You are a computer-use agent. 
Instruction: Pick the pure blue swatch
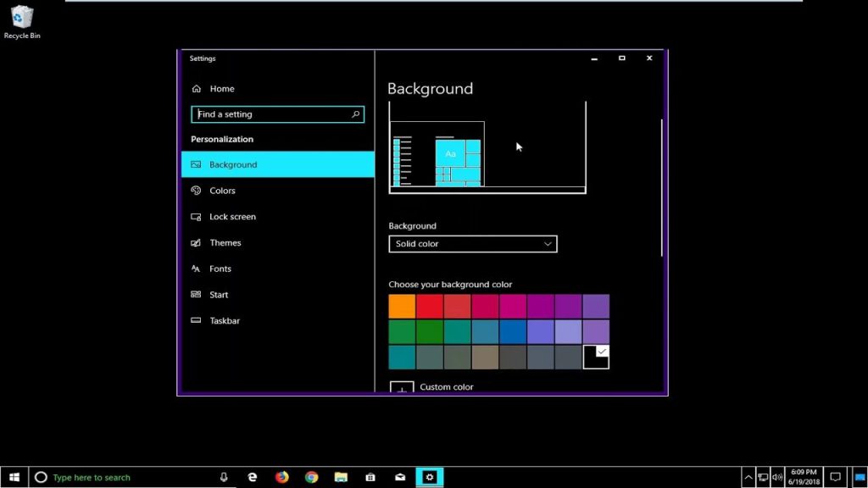[x=513, y=332]
